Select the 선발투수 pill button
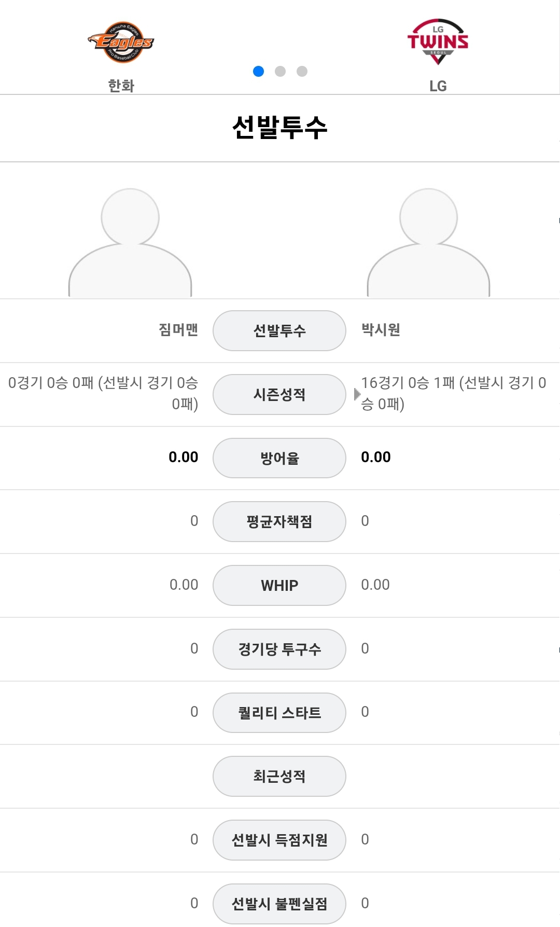The height and width of the screenshot is (927, 560). (x=279, y=330)
